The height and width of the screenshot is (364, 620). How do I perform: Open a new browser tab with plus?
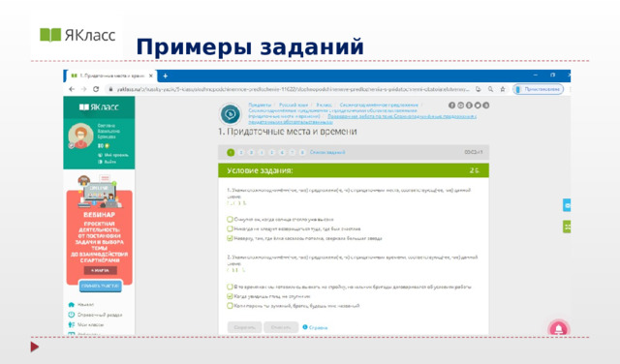[166, 76]
